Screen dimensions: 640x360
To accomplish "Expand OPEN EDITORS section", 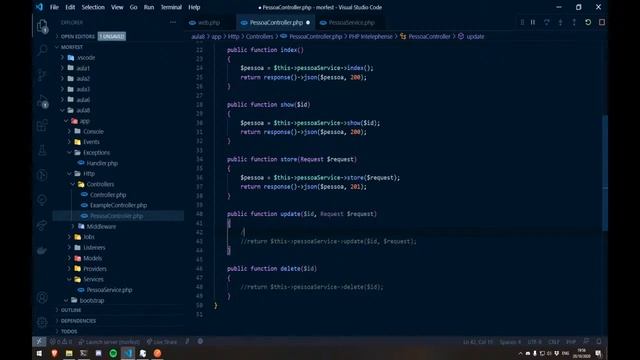I will pos(78,36).
